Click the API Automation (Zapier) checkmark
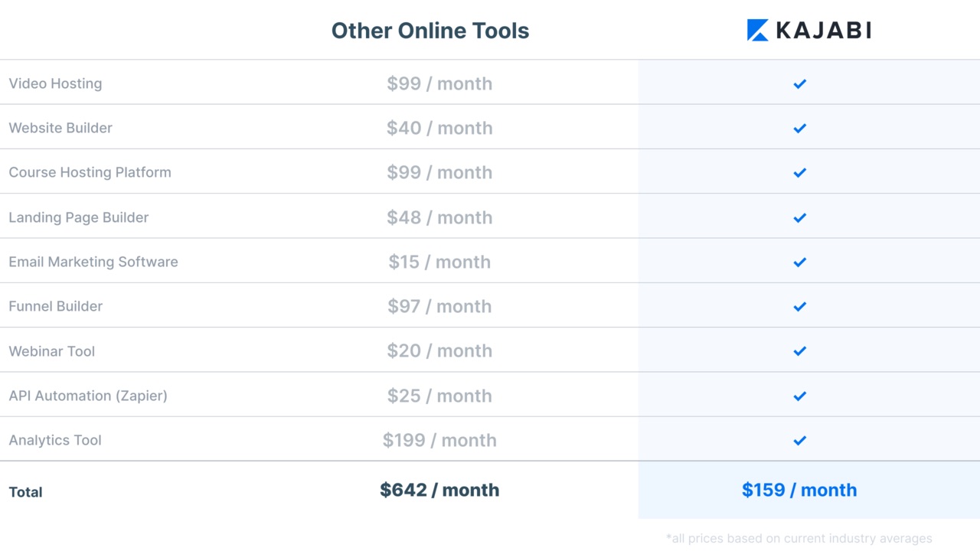Screen dimensions: 980x551 pyautogui.click(x=799, y=396)
